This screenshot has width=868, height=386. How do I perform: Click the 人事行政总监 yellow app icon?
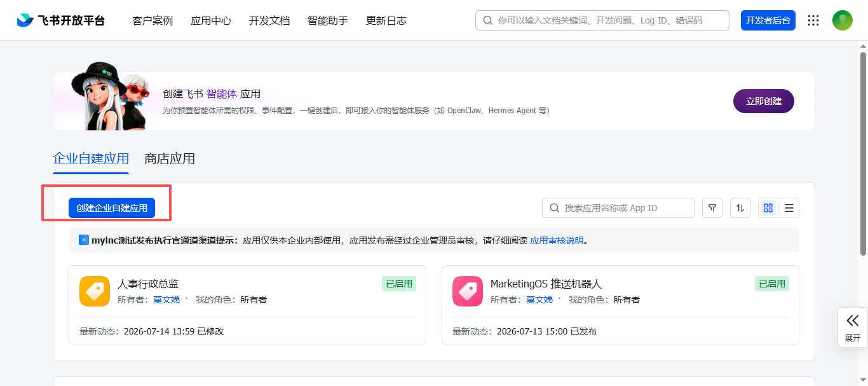(95, 291)
